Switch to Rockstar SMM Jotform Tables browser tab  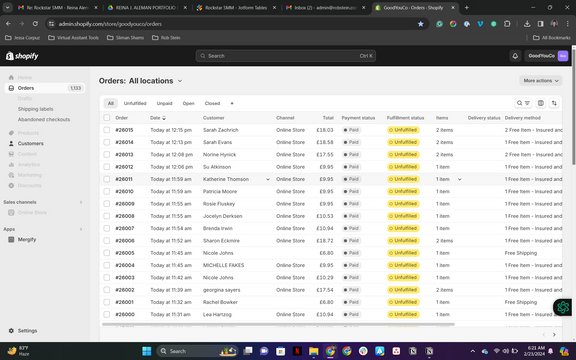[236, 8]
